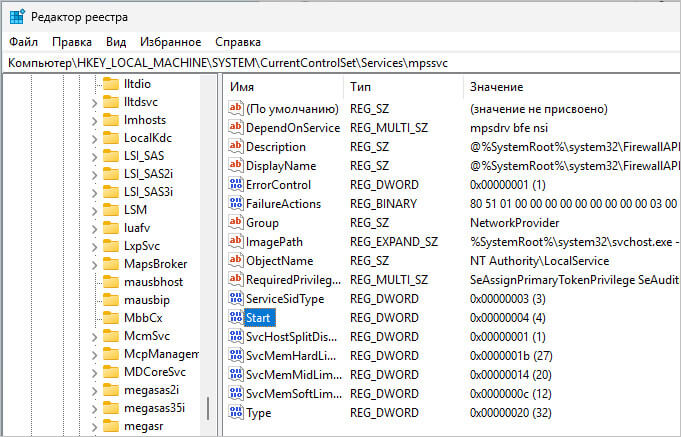Select the MbbCx folder icon
The height and width of the screenshot is (437, 681).
(111, 318)
